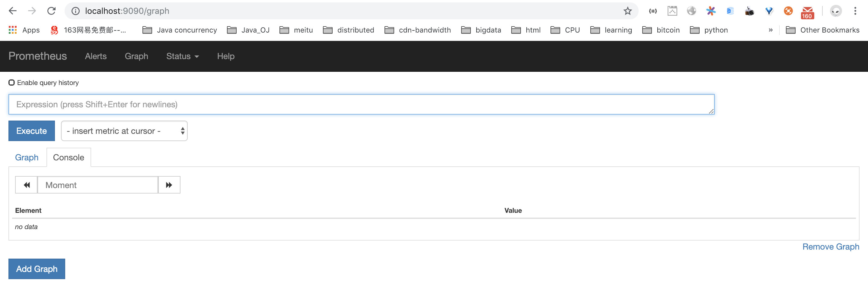
Task: Focus the Expression input box
Action: click(361, 104)
